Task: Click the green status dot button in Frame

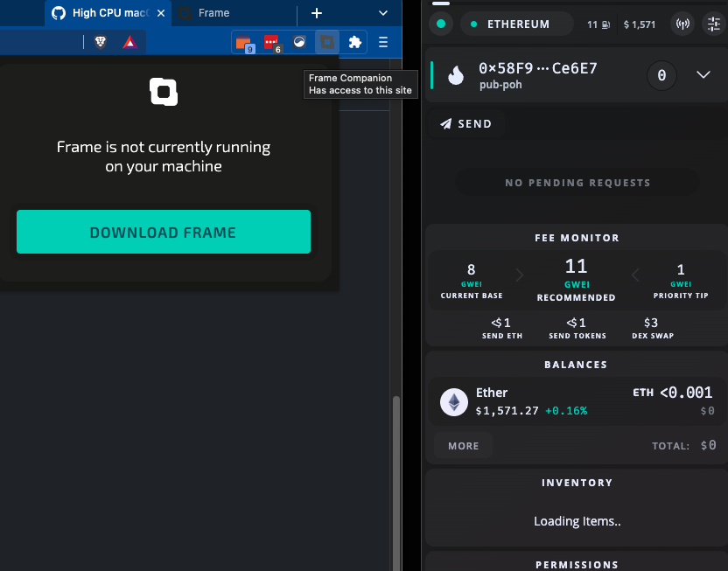Action: click(441, 24)
